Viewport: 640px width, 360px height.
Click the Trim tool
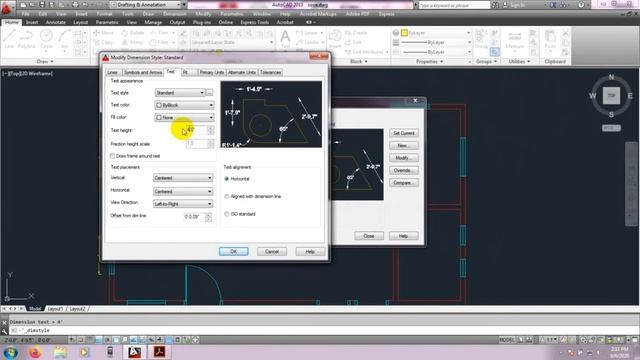pyautogui.click(x=160, y=33)
